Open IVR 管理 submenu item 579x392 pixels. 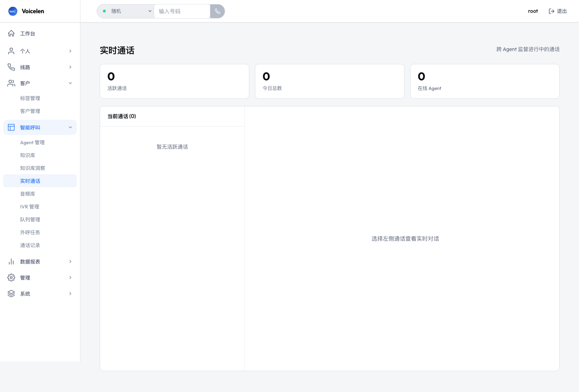click(x=40, y=206)
